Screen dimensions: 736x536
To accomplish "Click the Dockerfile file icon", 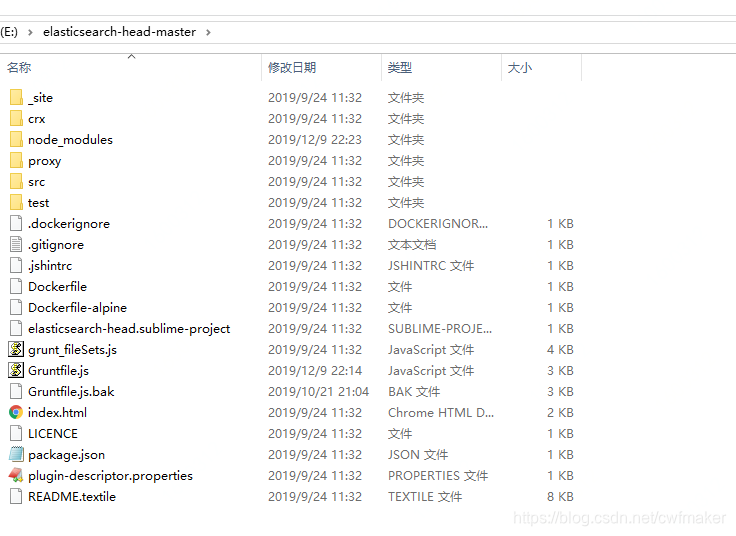I will point(16,286).
